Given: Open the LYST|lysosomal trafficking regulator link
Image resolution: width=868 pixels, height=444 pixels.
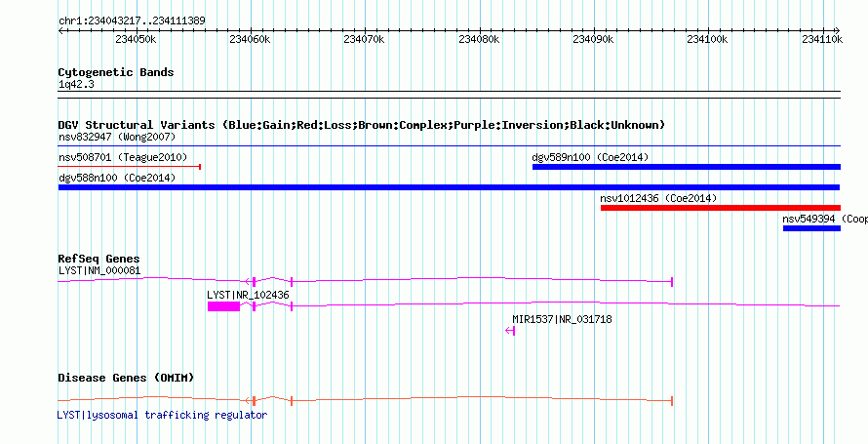Looking at the screenshot, I should coord(162,415).
